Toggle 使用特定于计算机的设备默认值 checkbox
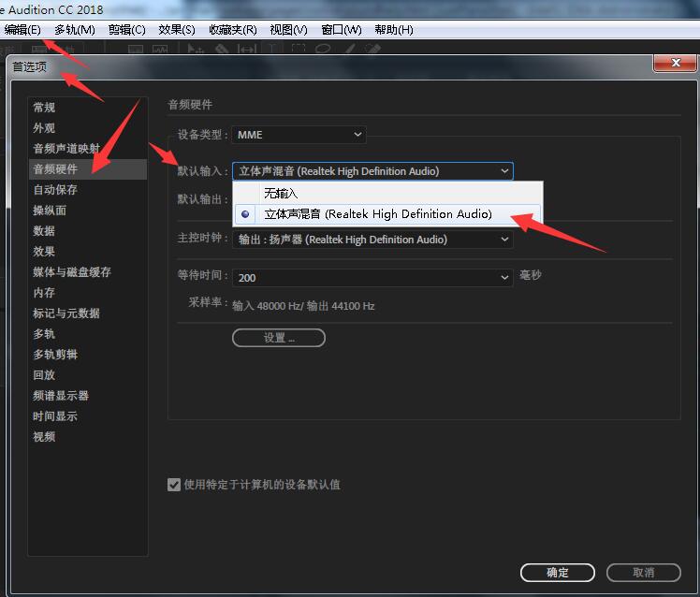The height and width of the screenshot is (597, 700). (174, 485)
